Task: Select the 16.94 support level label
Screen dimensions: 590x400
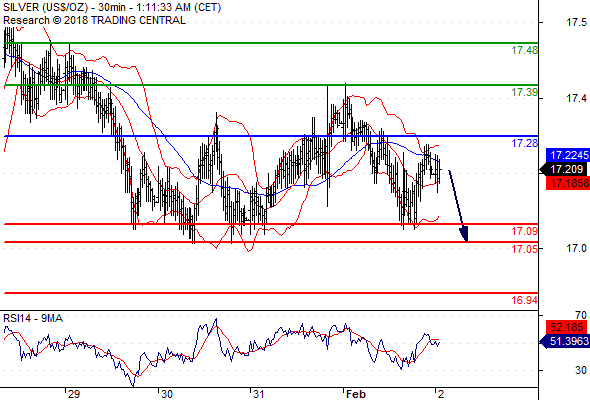Action: 525,300
